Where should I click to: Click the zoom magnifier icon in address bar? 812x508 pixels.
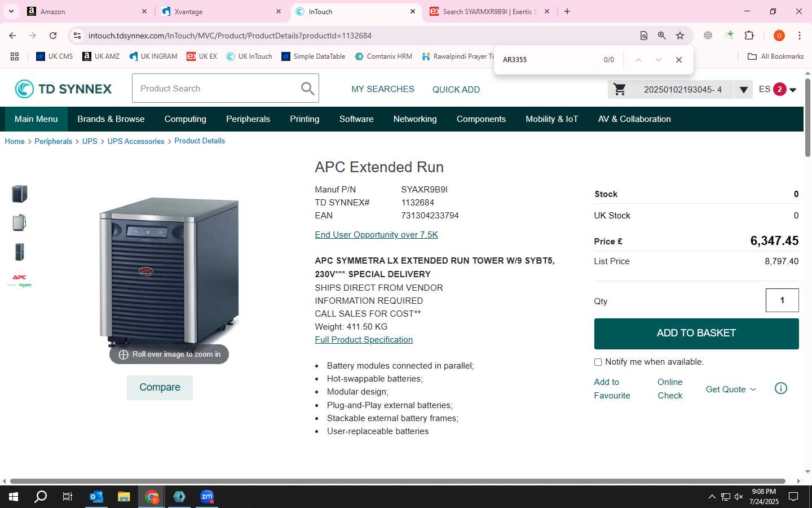click(x=662, y=36)
